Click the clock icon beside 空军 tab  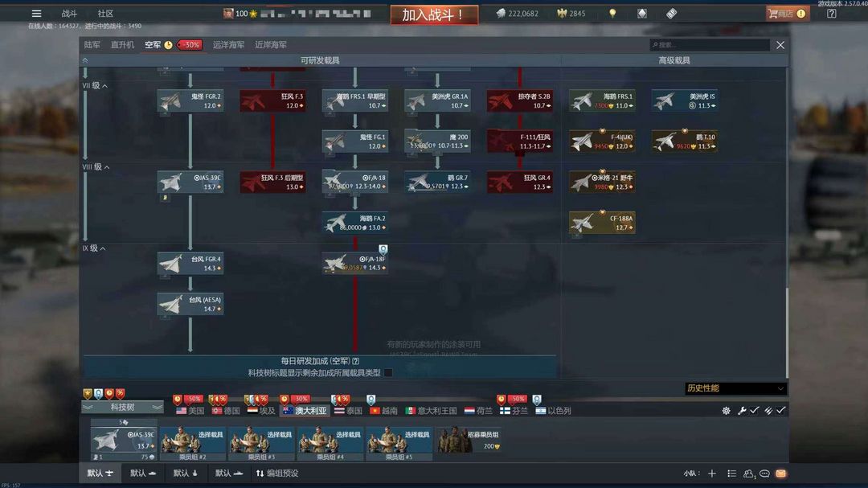click(x=168, y=45)
